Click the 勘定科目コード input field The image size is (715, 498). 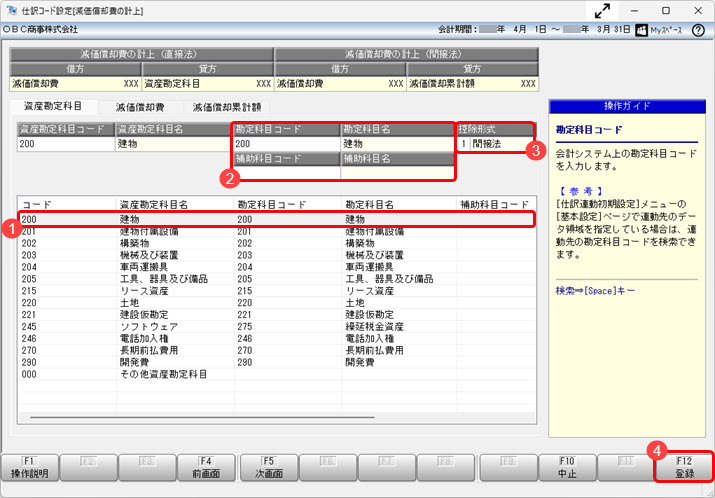[285, 144]
